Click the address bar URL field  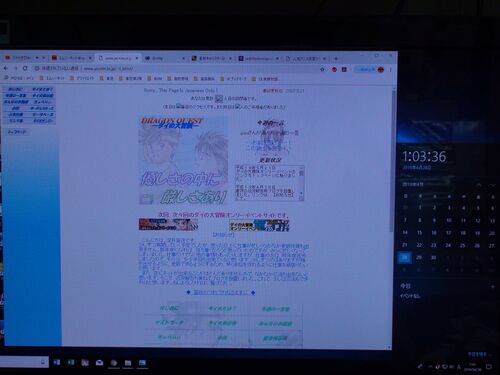(177, 69)
